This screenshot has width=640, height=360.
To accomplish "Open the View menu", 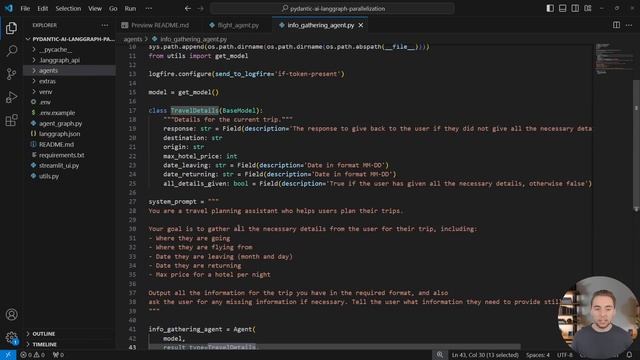I will [95, 8].
